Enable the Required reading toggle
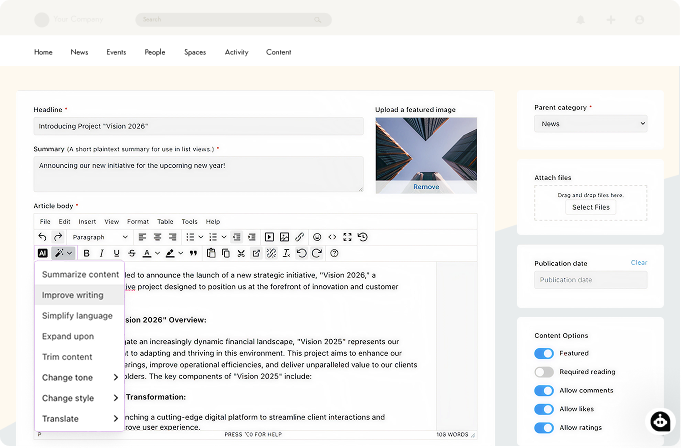The width and height of the screenshot is (681, 448). 544,372
